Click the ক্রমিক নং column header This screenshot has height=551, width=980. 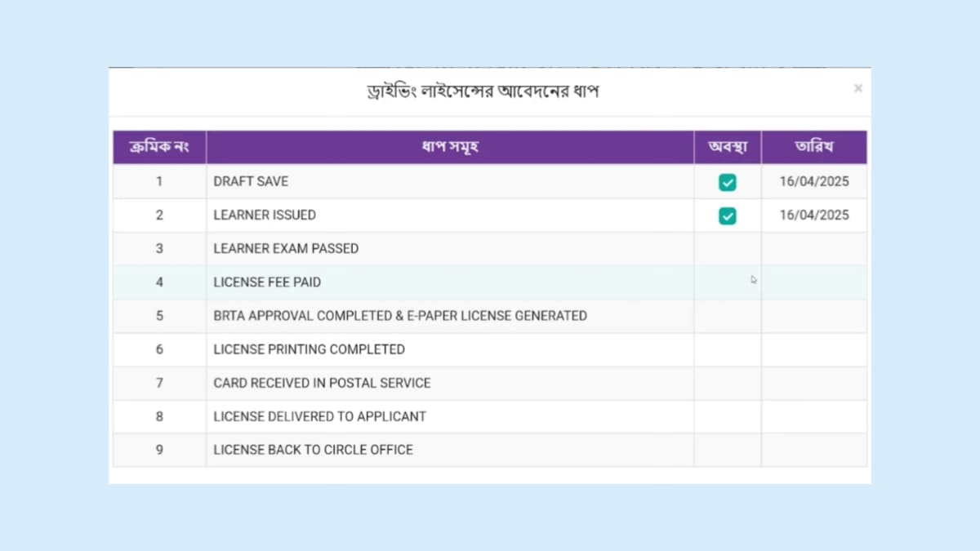click(159, 147)
